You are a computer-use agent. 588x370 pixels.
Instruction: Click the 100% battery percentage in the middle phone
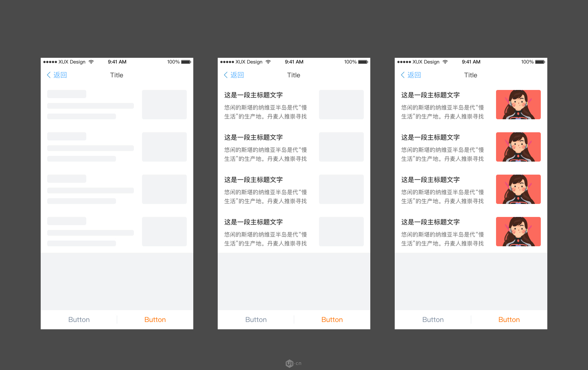(350, 62)
